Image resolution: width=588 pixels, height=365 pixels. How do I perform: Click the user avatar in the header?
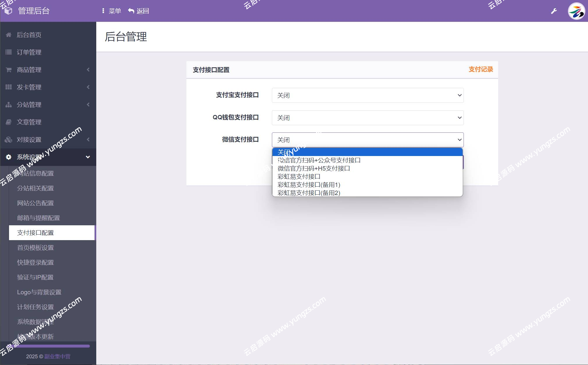(x=576, y=11)
